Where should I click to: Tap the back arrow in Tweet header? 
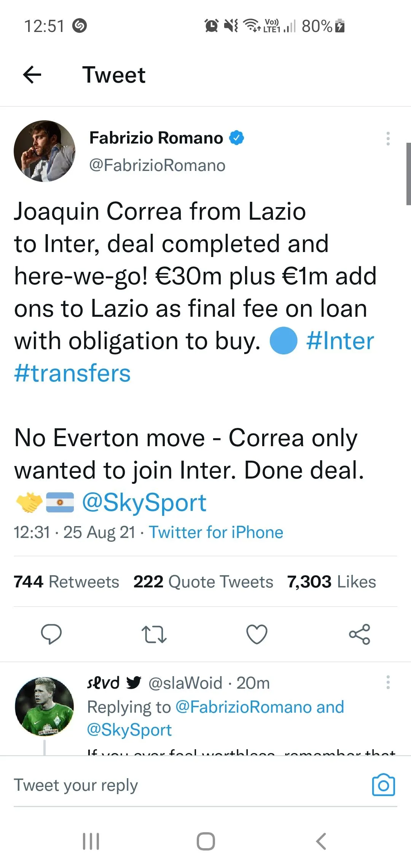(32, 75)
